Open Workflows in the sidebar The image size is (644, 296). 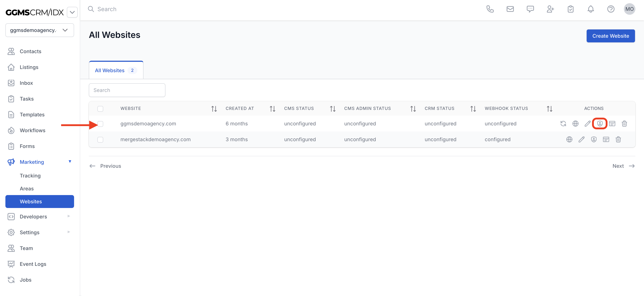coord(33,130)
